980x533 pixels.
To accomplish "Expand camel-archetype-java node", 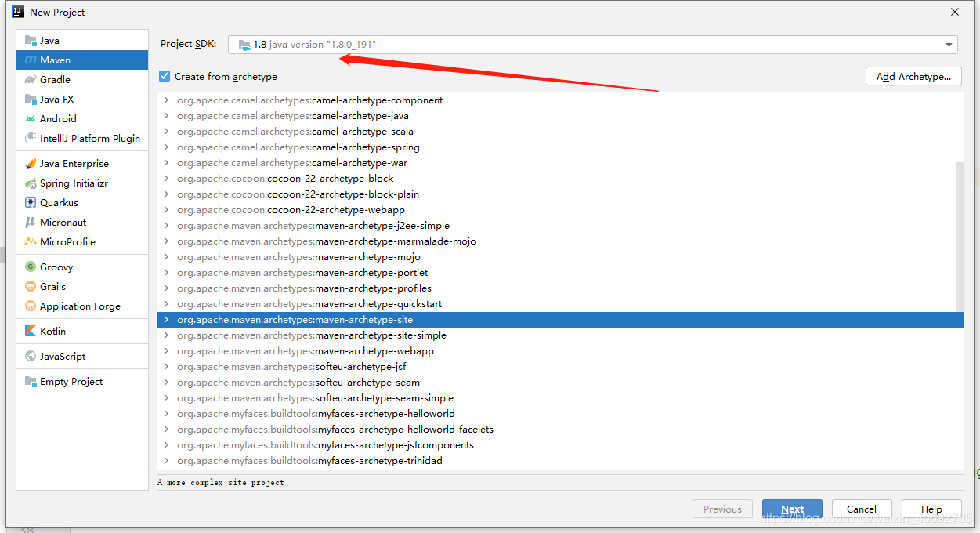I will pos(166,116).
